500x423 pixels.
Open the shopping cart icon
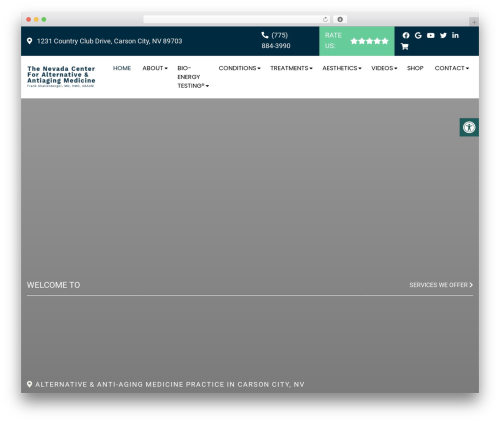pos(405,47)
